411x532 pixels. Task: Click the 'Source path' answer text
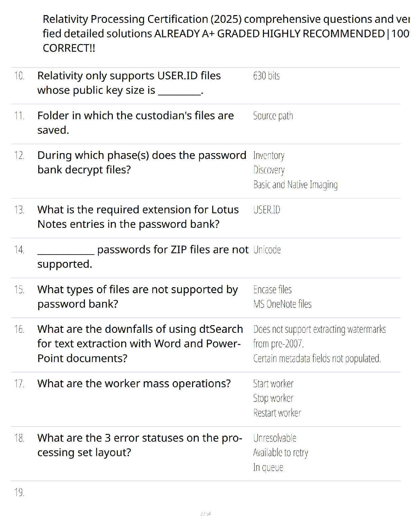(x=273, y=116)
